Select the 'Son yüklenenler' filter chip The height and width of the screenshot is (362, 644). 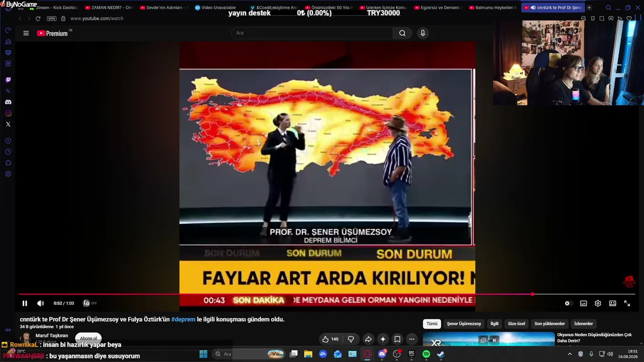[549, 324]
